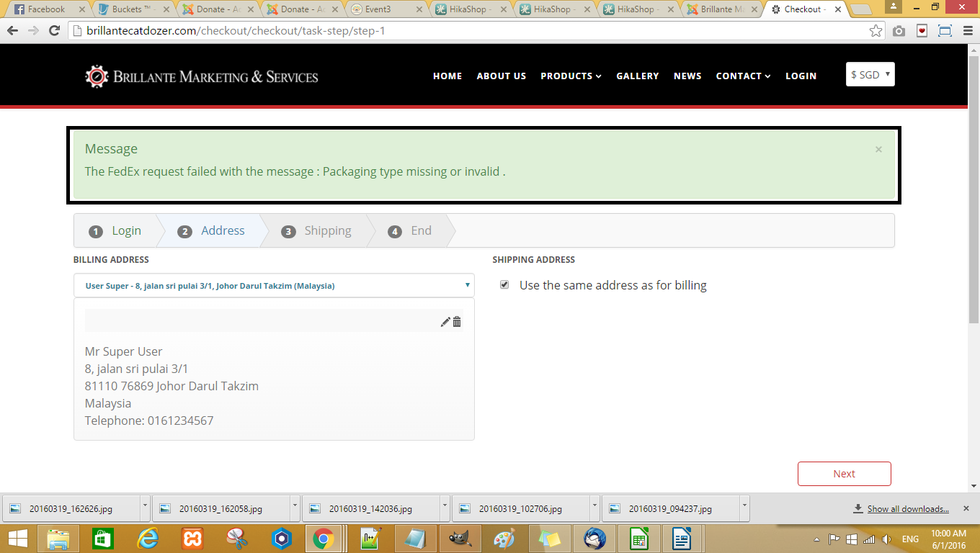Open the Home navigation link
The width and height of the screenshot is (980, 553).
[447, 76]
